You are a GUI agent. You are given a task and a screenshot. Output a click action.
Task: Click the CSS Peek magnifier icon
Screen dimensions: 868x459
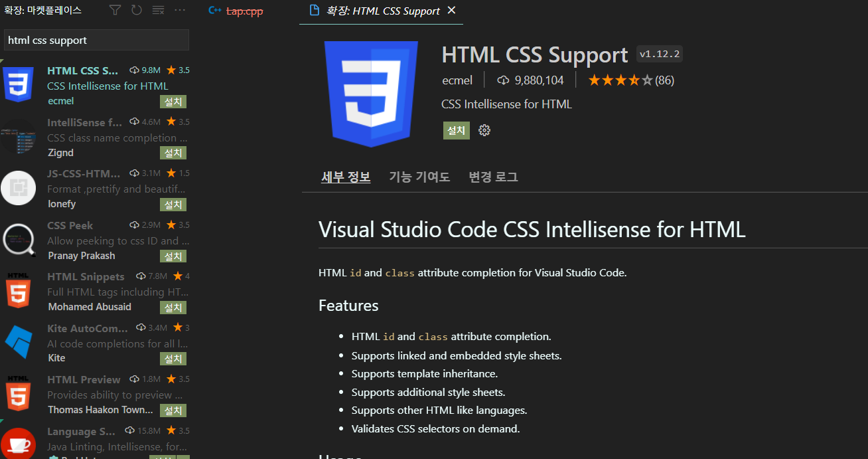[19, 240]
